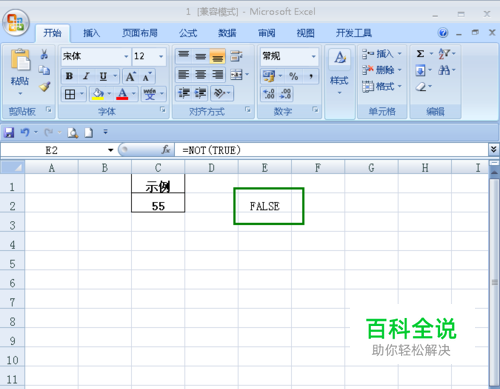
Task: Open Find and Select binoculars
Action: pos(444,70)
